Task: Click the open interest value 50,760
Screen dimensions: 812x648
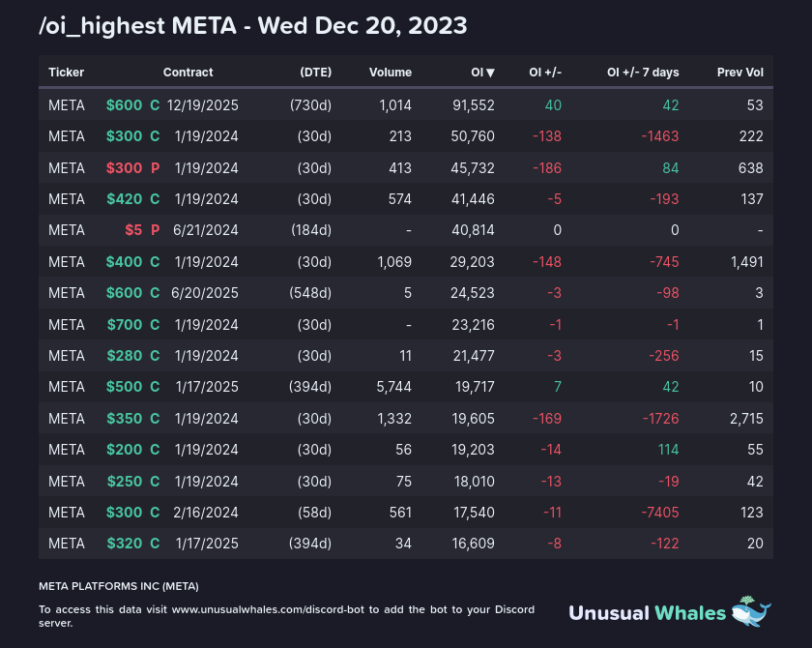Action: point(473,136)
